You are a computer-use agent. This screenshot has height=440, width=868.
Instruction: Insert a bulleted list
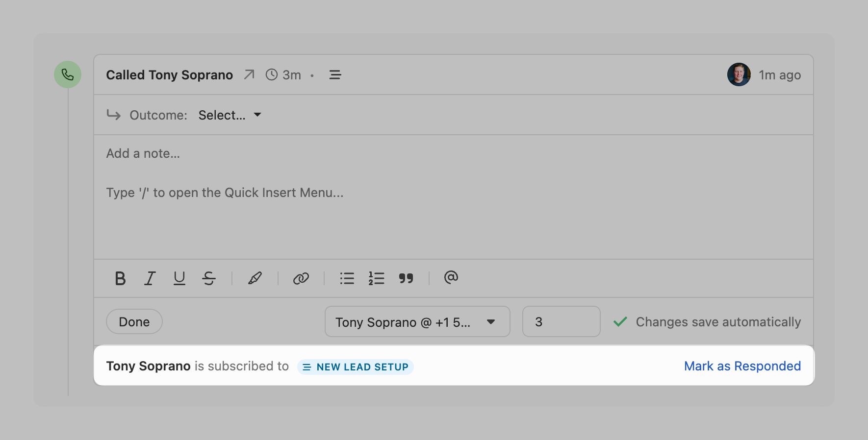pos(347,278)
